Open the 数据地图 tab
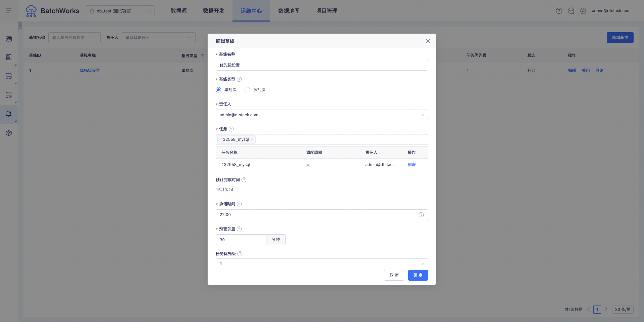Viewport: 644px width, 322px height. 289,11
